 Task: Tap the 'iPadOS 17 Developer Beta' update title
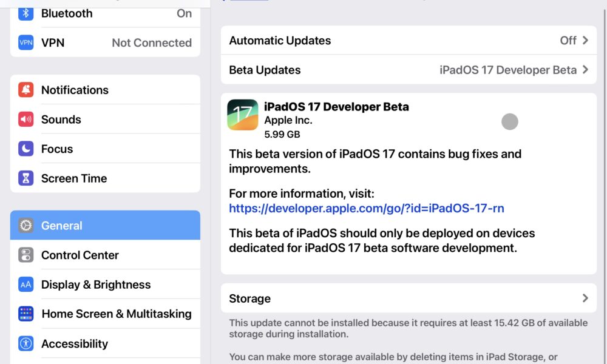tap(336, 107)
